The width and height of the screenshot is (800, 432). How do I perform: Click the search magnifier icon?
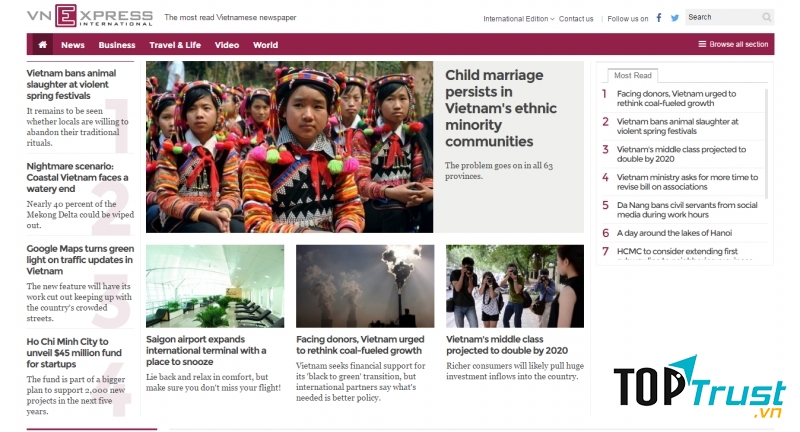(766, 17)
